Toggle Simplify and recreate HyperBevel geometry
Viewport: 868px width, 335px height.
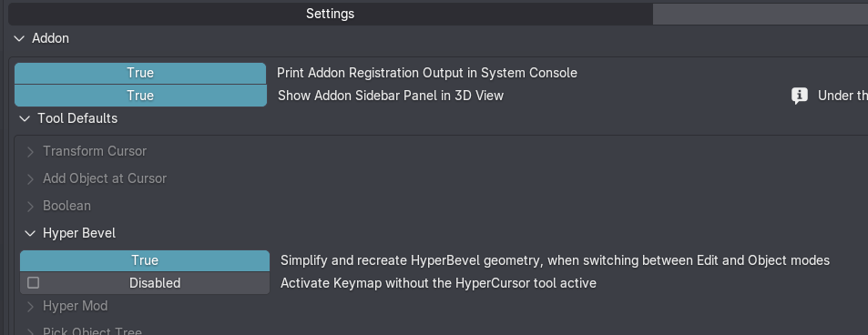coord(145,260)
